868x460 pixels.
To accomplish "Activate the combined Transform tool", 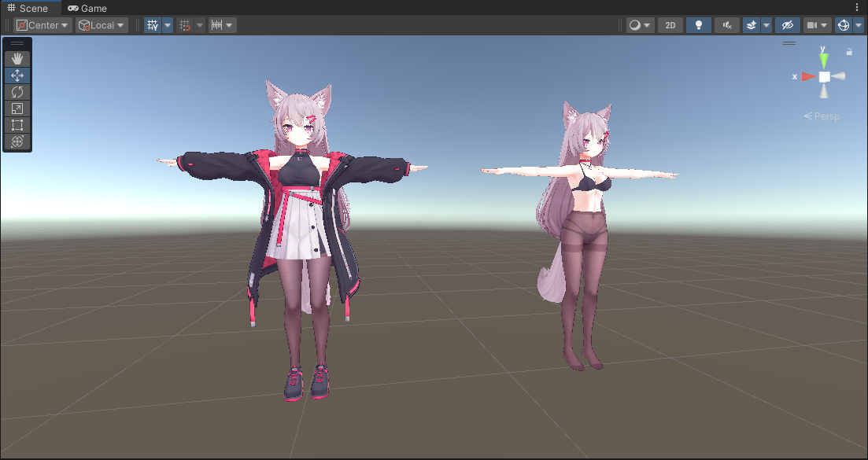I will coord(17,142).
